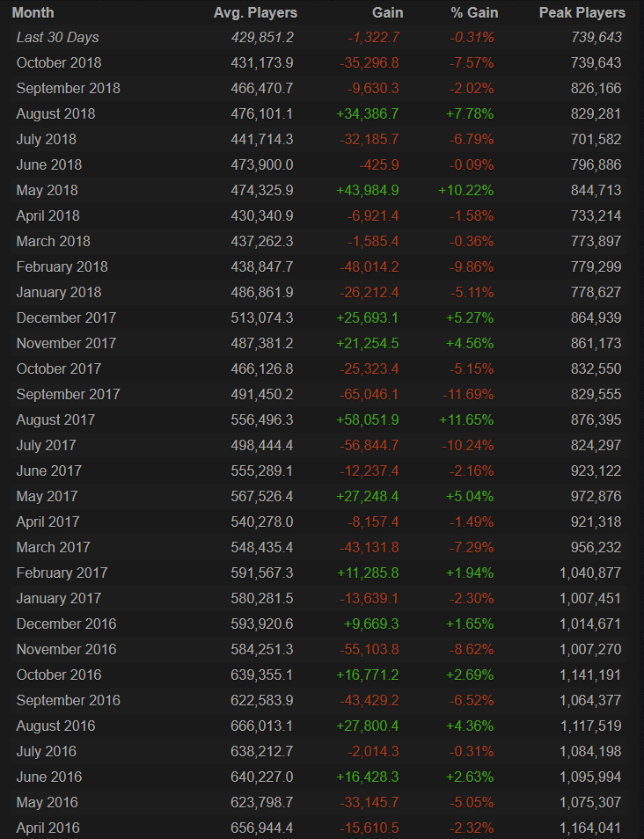Click peak players value 972,876
This screenshot has width=644, height=839.
click(596, 496)
